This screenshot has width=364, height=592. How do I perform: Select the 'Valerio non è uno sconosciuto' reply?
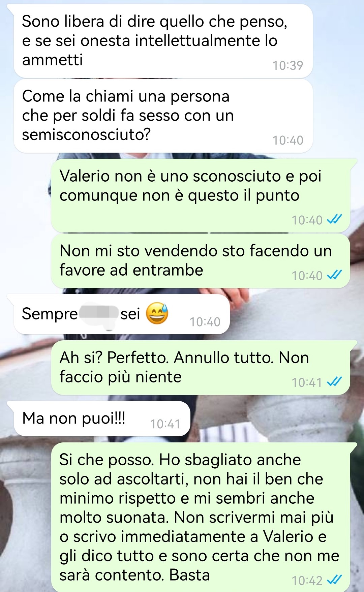tap(201, 196)
